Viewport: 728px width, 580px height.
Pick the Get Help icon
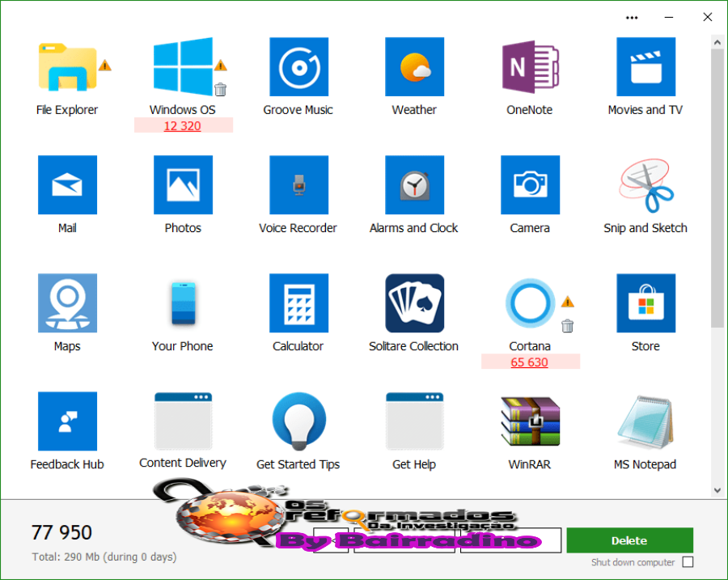point(414,421)
